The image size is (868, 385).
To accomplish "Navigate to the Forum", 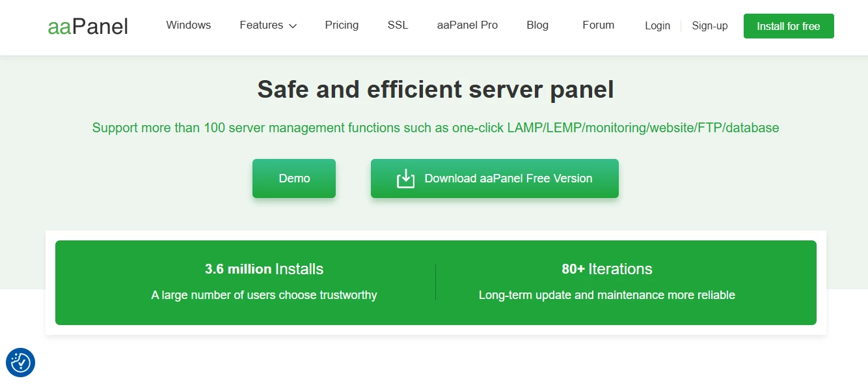I will (x=597, y=25).
